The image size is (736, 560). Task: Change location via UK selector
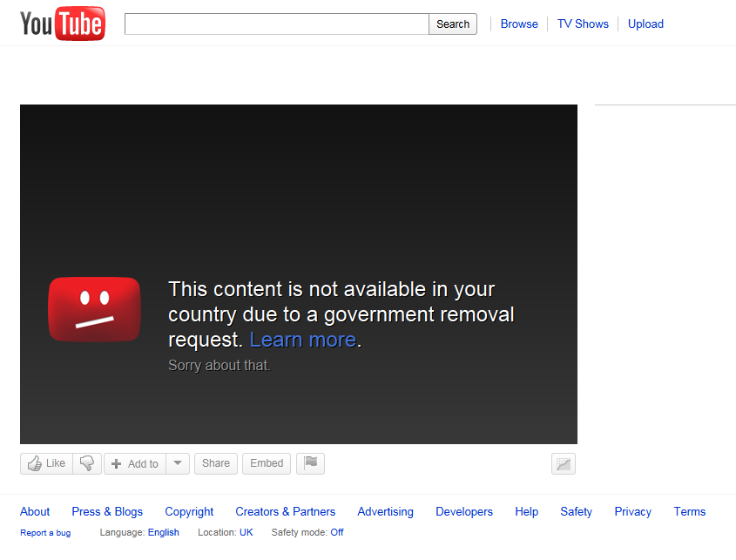pos(246,532)
